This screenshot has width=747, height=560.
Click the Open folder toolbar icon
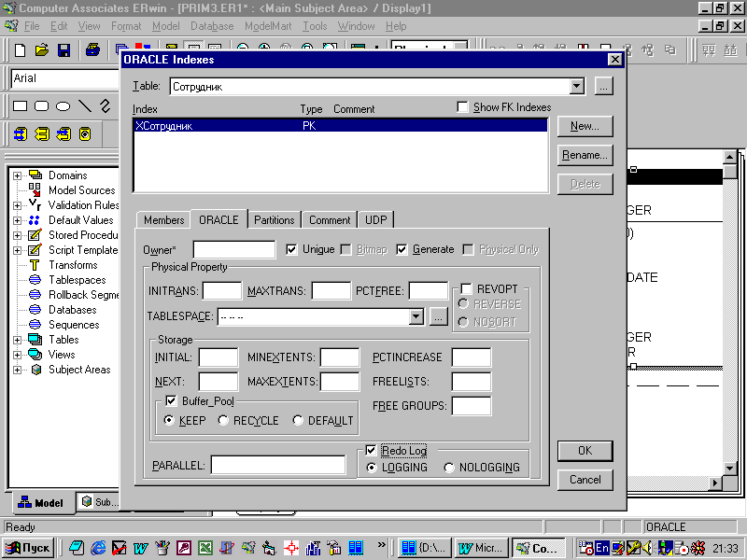point(42,50)
